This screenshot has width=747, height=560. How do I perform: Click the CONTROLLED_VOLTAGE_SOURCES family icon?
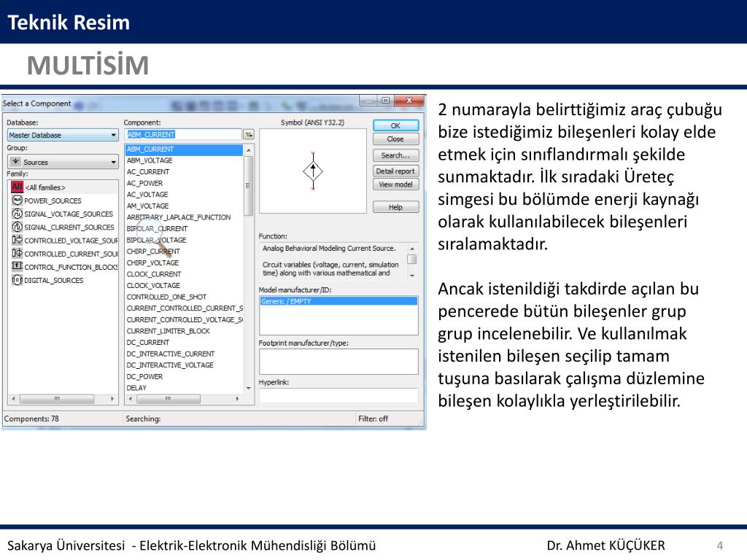coord(18,240)
